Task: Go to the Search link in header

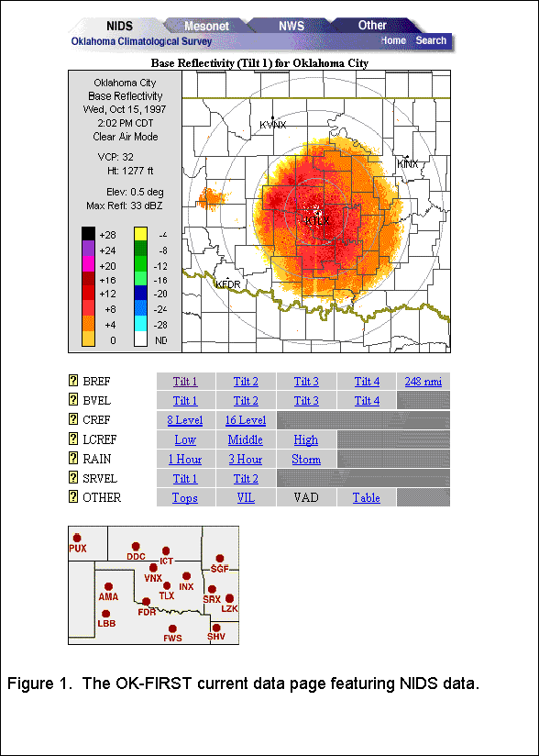Action: [431, 40]
